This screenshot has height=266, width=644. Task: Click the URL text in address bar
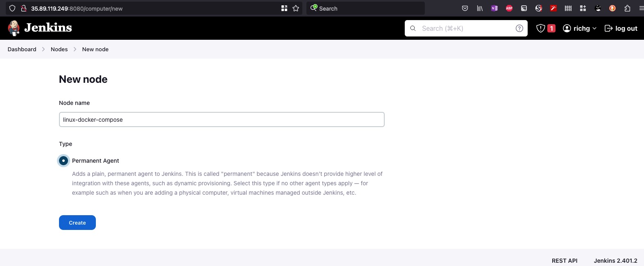pos(77,8)
